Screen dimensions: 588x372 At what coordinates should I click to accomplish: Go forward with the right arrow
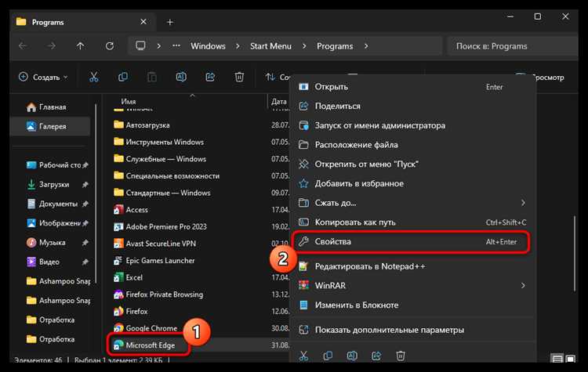pos(52,46)
